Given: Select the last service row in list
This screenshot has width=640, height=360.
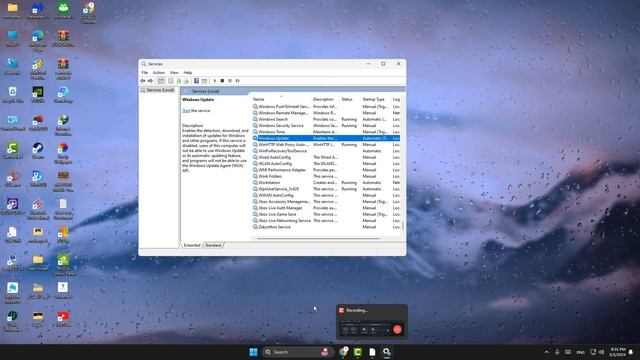Looking at the screenshot, I should [x=326, y=227].
